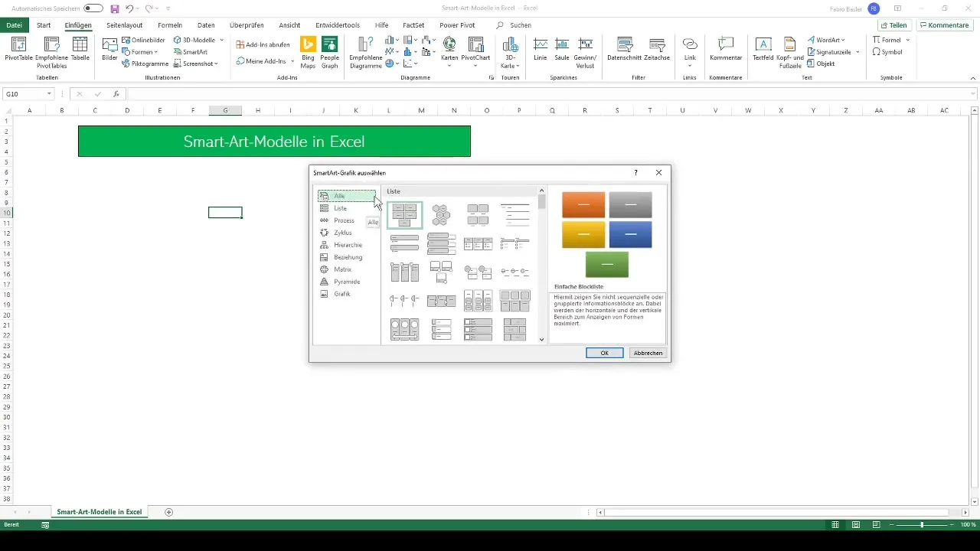Click the SmartArt ribbon button
This screenshot has width=980, height=551.
[191, 52]
